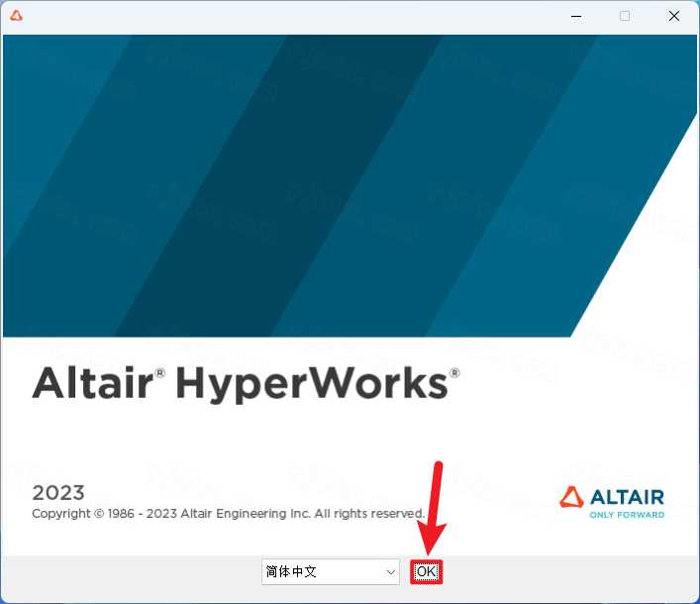The width and height of the screenshot is (700, 604).
Task: Click the Altair icon in title bar
Action: (x=17, y=16)
